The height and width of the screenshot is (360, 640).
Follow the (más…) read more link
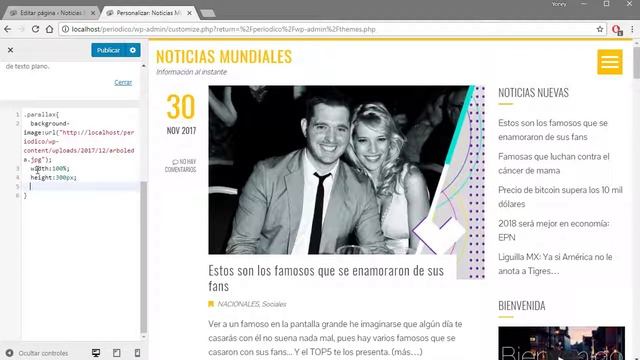[407, 352]
